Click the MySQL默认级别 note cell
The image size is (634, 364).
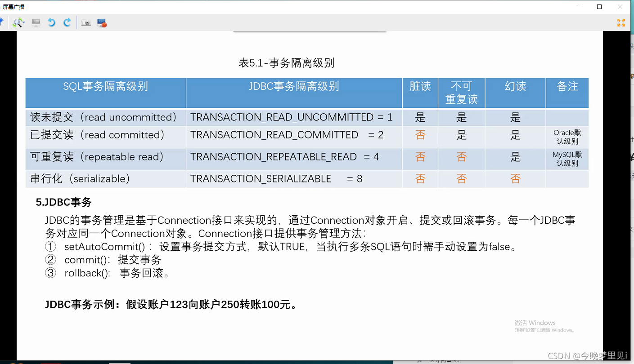(567, 159)
